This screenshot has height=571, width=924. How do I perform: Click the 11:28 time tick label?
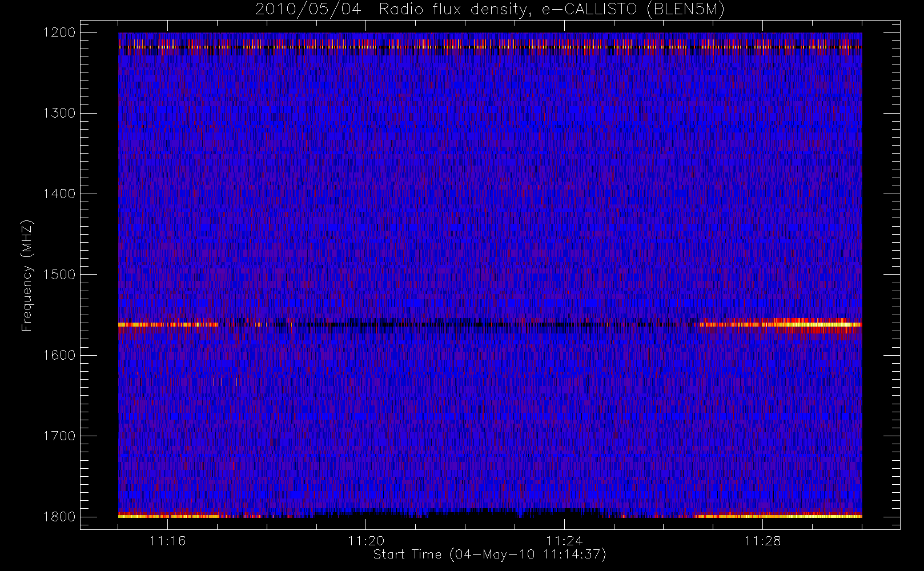tap(762, 541)
